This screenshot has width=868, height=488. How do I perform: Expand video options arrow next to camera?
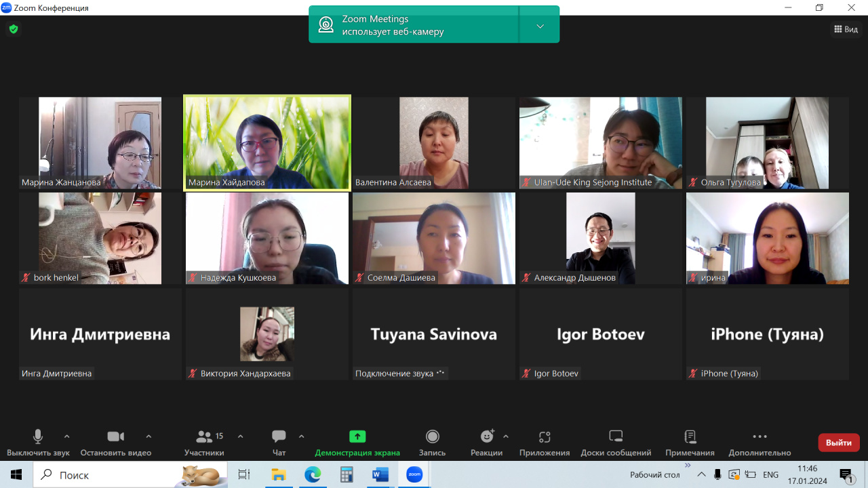149,436
